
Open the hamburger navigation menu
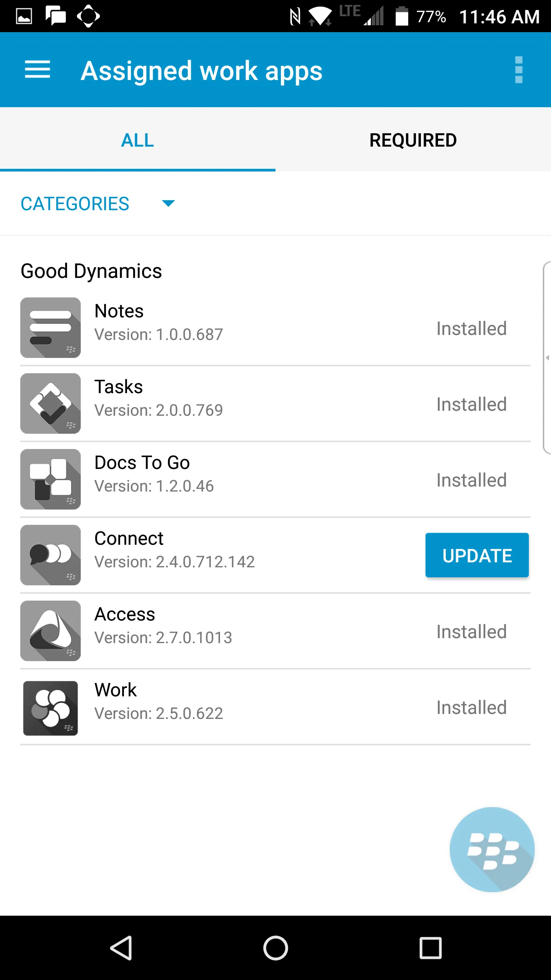coord(37,70)
